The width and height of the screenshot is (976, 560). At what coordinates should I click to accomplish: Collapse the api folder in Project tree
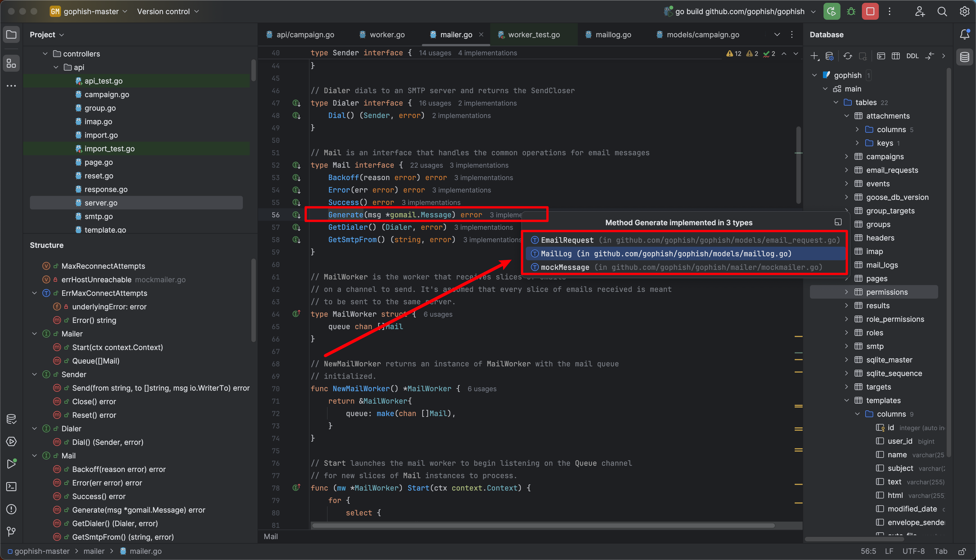click(x=56, y=67)
